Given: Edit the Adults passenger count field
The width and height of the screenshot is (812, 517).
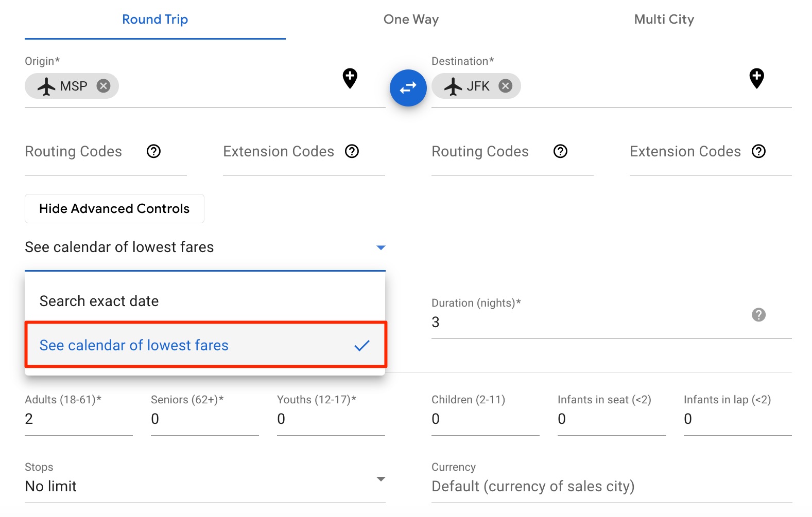Looking at the screenshot, I should click(77, 419).
